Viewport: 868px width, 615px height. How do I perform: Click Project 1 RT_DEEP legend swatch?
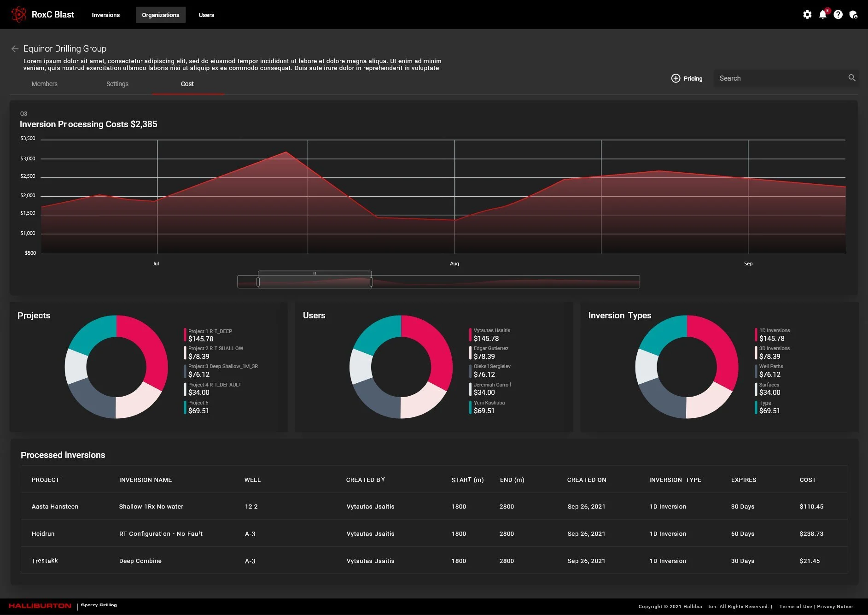click(185, 335)
